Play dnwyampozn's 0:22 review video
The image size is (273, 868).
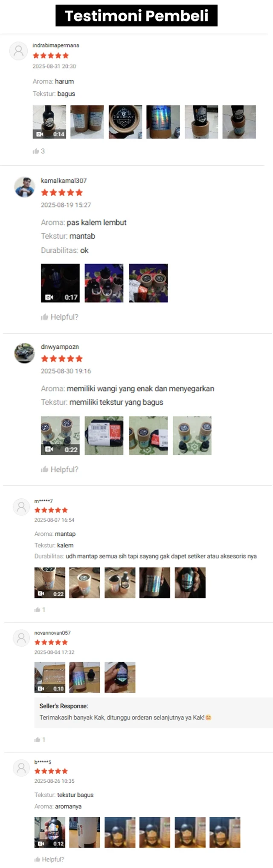pos(60,436)
